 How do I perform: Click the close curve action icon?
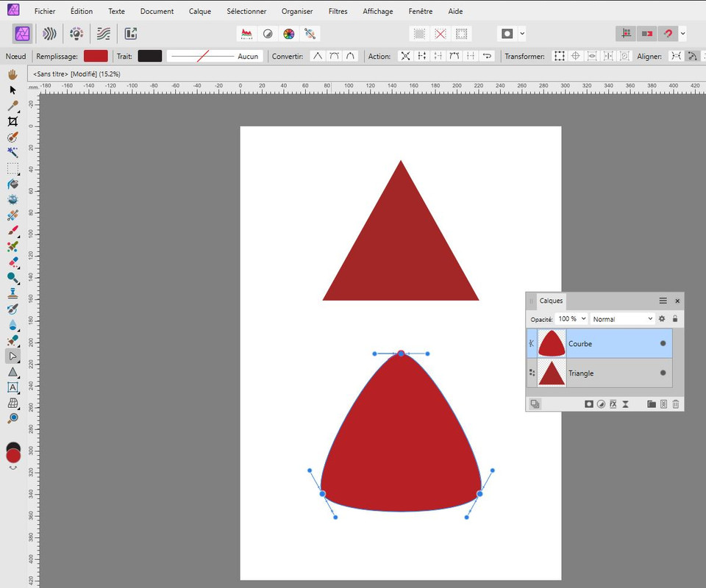pyautogui.click(x=438, y=57)
